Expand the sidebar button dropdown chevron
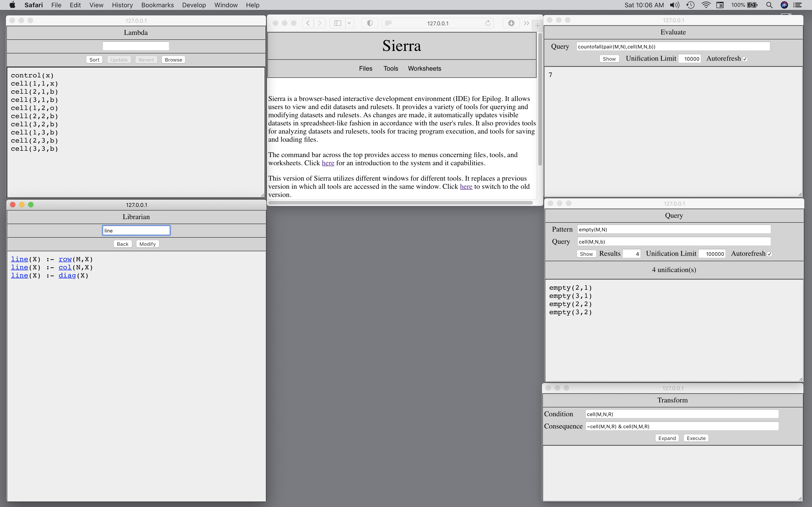 pyautogui.click(x=349, y=23)
